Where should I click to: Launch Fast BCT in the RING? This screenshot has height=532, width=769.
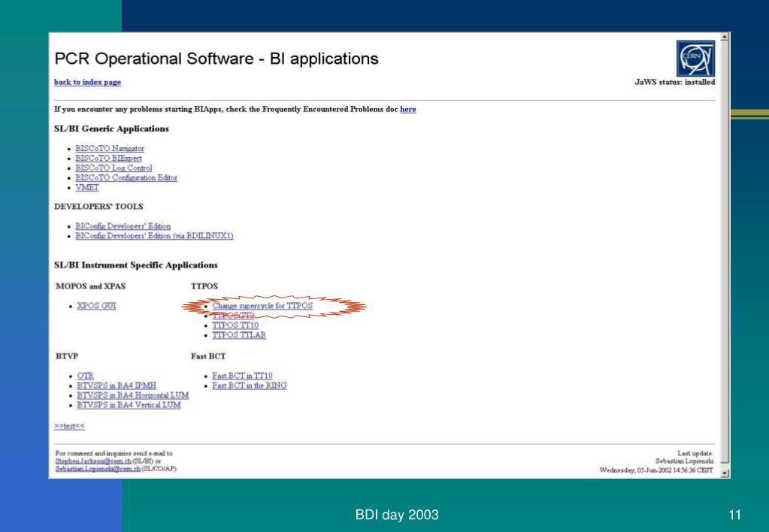click(249, 385)
